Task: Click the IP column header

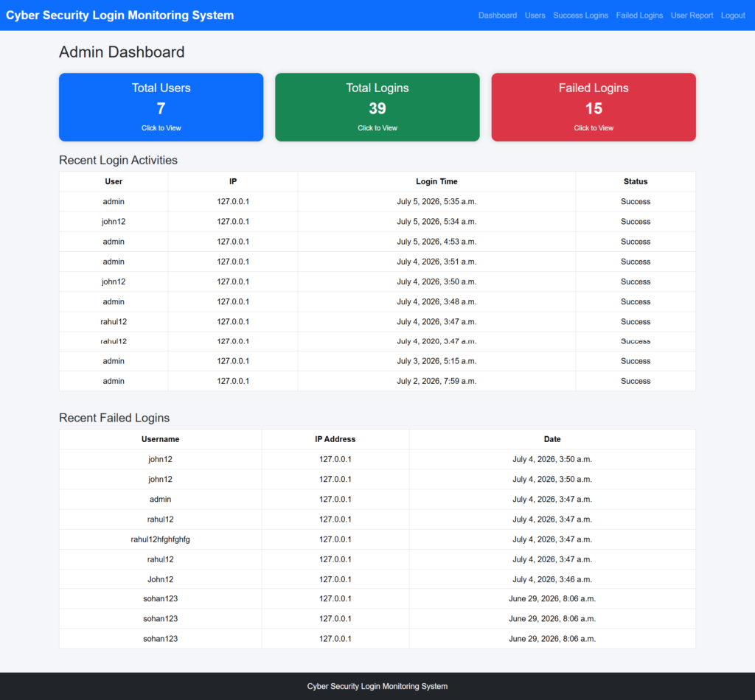Action: tap(233, 181)
